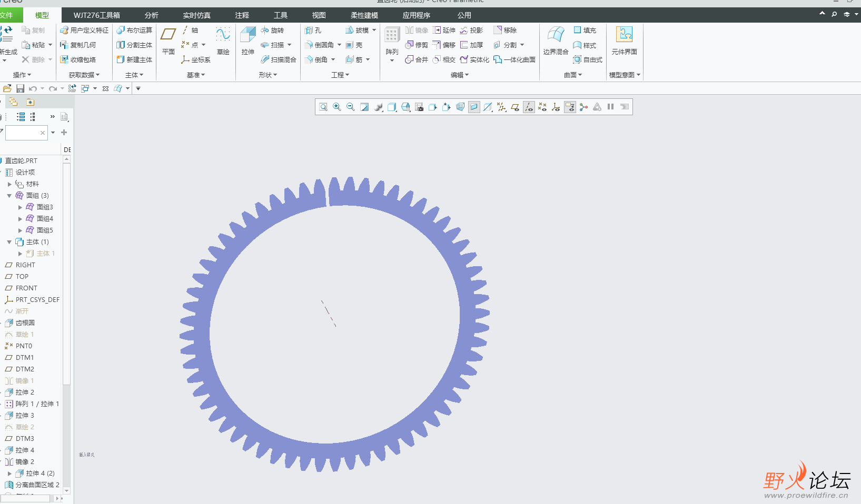Click the 用户定义特征 button
The width and height of the screenshot is (861, 504).
tap(84, 31)
